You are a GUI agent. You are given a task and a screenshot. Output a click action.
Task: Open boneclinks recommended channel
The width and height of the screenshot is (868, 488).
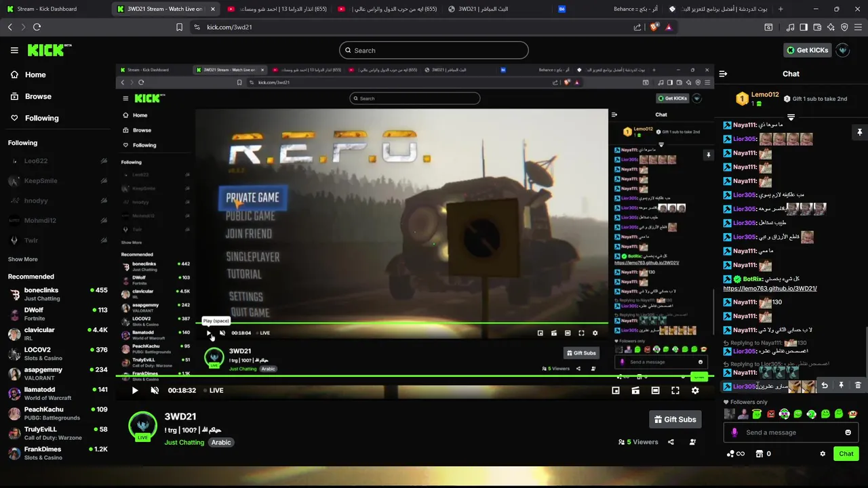tap(58, 294)
